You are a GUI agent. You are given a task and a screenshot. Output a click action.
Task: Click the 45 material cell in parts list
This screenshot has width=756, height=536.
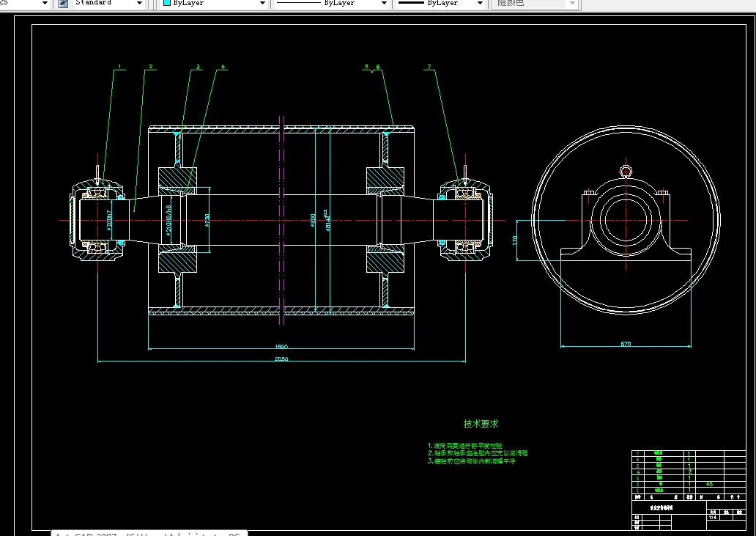click(x=709, y=484)
